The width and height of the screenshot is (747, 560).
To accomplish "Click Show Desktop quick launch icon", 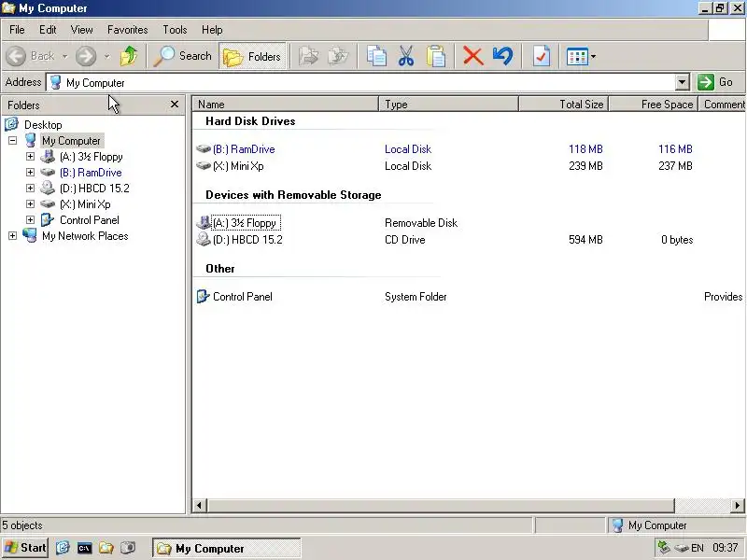I will click(x=63, y=548).
